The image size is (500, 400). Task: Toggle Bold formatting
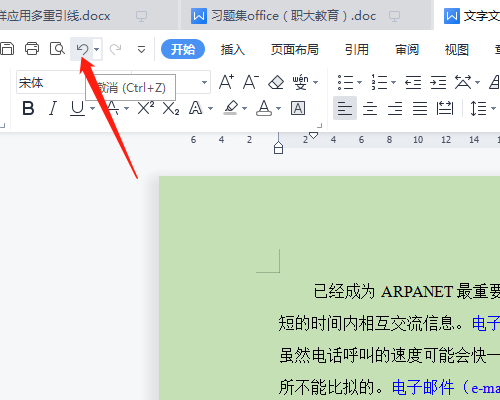tap(28, 108)
